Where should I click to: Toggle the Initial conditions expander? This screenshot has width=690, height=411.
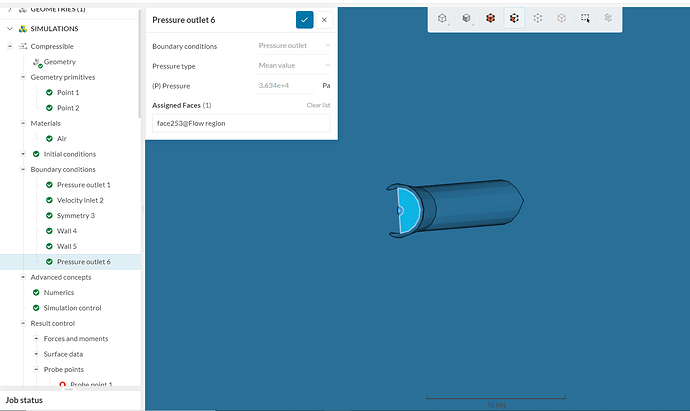click(23, 154)
